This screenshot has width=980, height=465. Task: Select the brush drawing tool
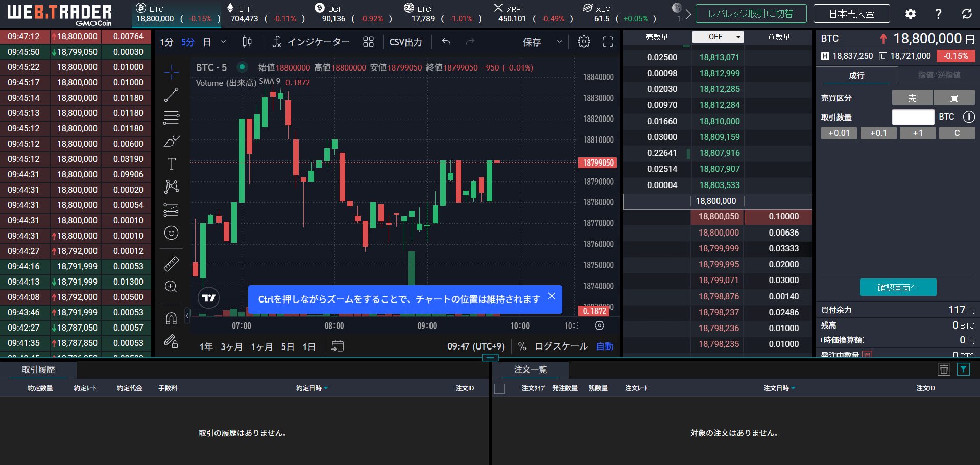tap(171, 141)
